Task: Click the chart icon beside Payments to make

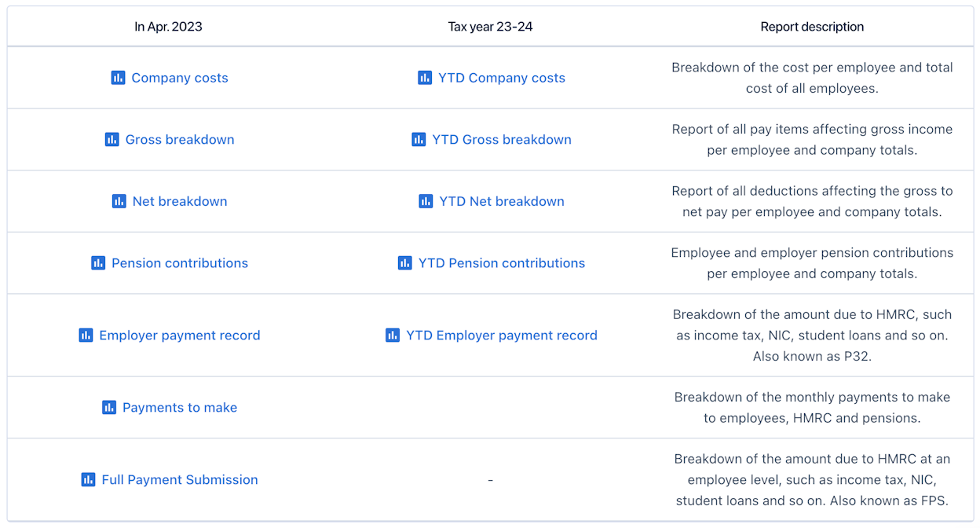Action: (109, 407)
